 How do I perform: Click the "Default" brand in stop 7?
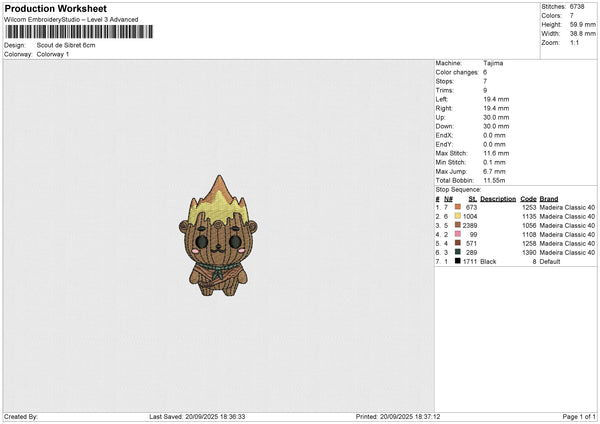click(550, 262)
